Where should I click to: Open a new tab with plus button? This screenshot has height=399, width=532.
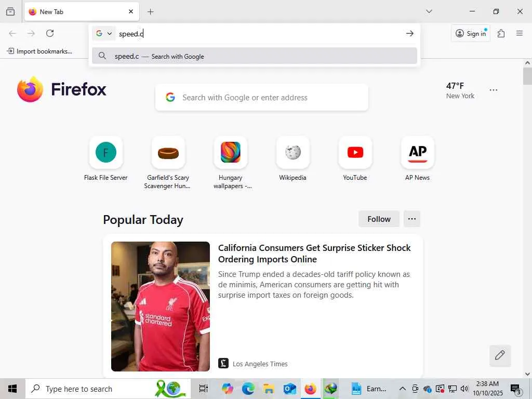tap(151, 12)
